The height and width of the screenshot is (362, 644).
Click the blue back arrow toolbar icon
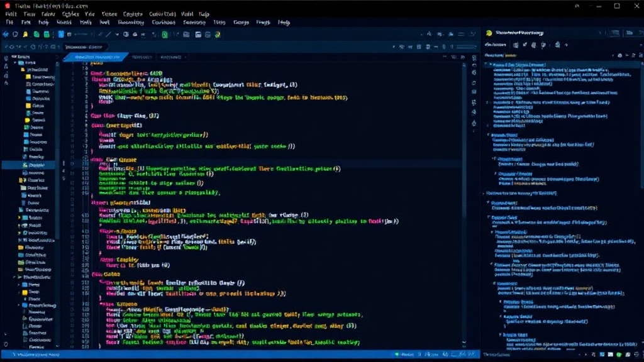click(6, 35)
